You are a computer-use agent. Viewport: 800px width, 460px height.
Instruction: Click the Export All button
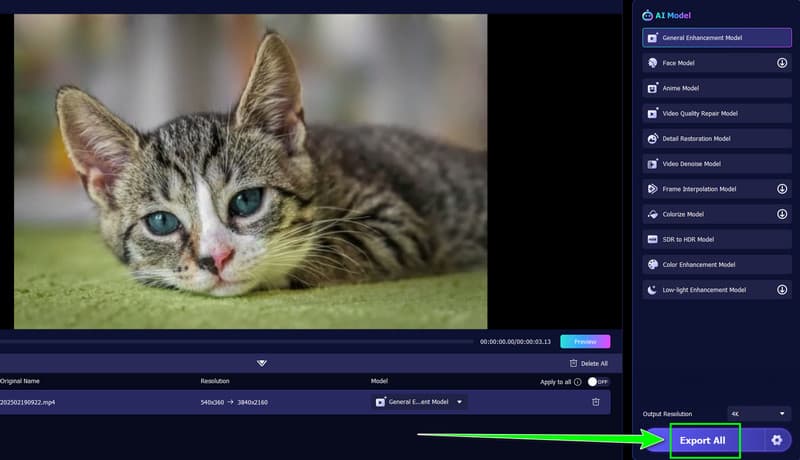[x=703, y=440]
